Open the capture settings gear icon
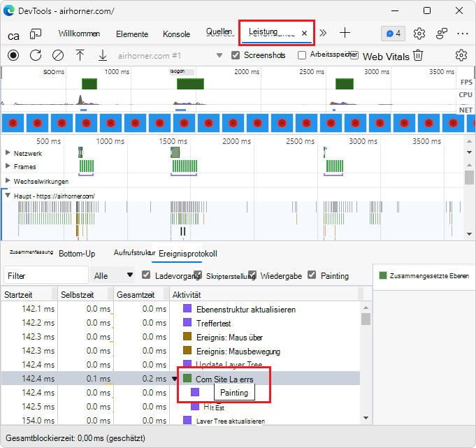The width and height of the screenshot is (476, 448). coord(461,55)
